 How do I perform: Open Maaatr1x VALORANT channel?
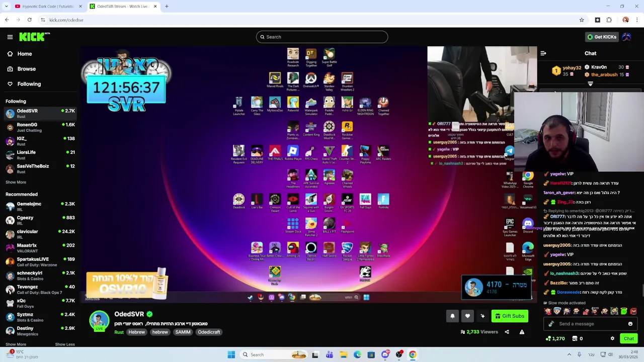pos(40,248)
